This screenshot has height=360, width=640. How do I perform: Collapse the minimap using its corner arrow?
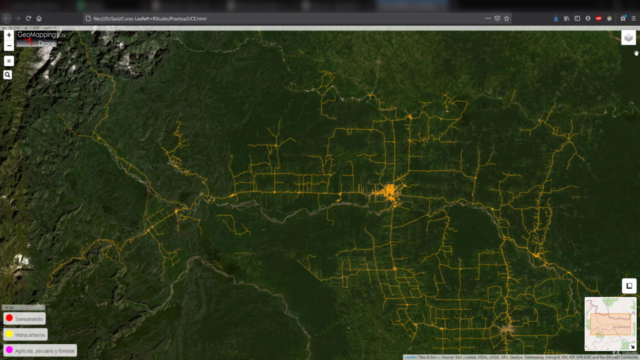[x=632, y=347]
